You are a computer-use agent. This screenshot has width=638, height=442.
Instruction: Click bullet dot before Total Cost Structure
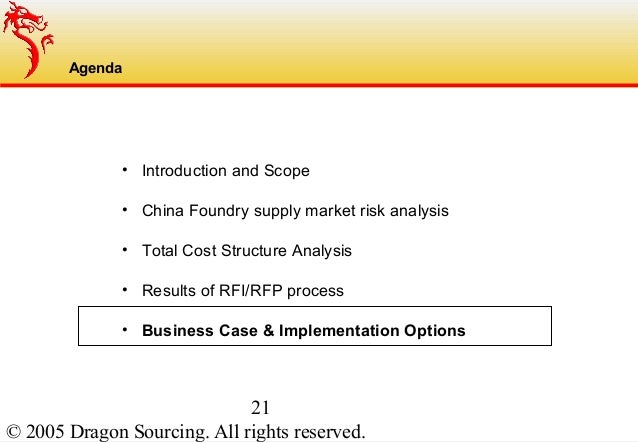click(x=125, y=250)
